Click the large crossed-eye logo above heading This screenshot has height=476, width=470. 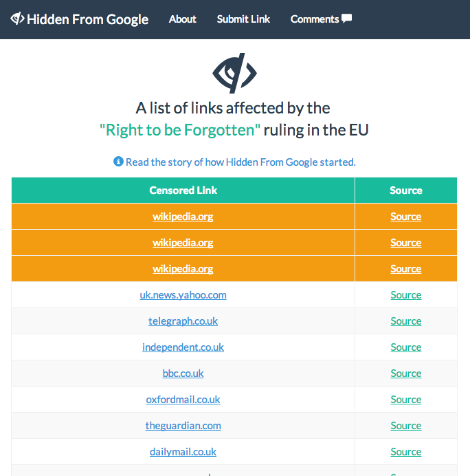click(x=234, y=73)
